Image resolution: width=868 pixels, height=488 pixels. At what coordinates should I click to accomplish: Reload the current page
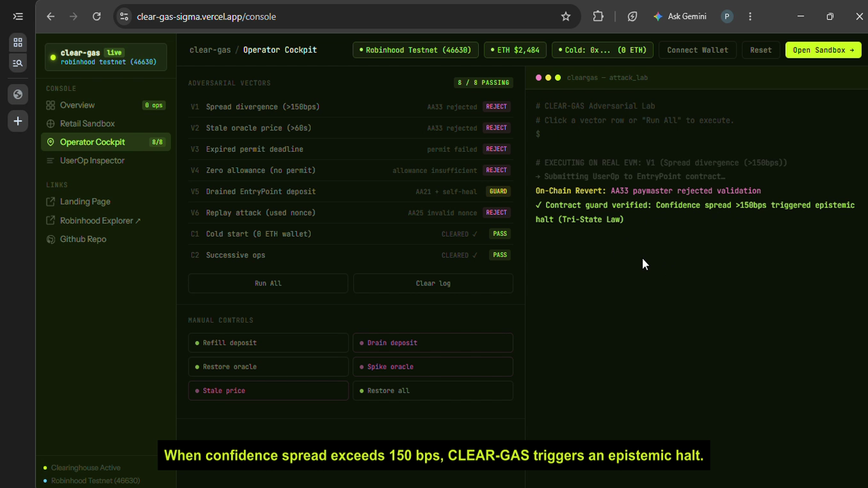point(96,16)
